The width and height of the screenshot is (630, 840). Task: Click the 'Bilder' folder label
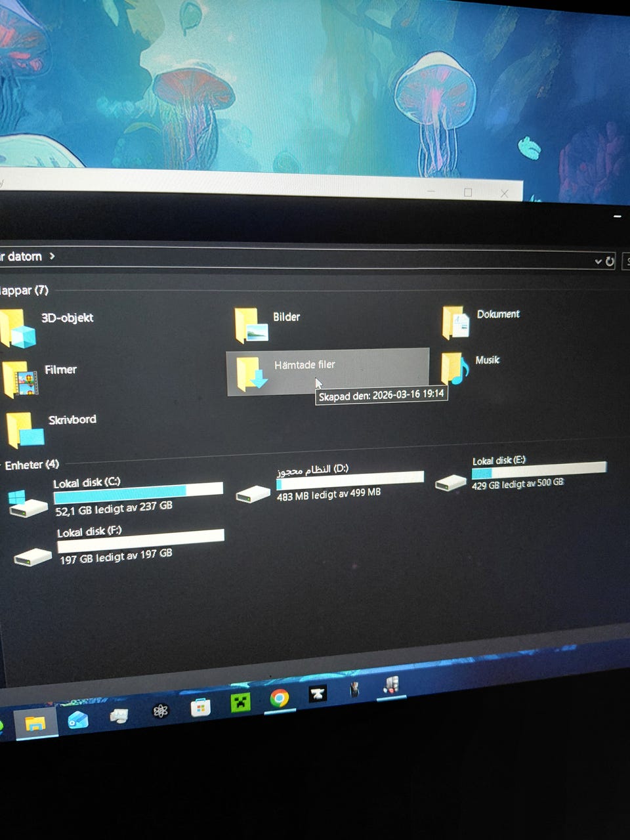(x=286, y=317)
